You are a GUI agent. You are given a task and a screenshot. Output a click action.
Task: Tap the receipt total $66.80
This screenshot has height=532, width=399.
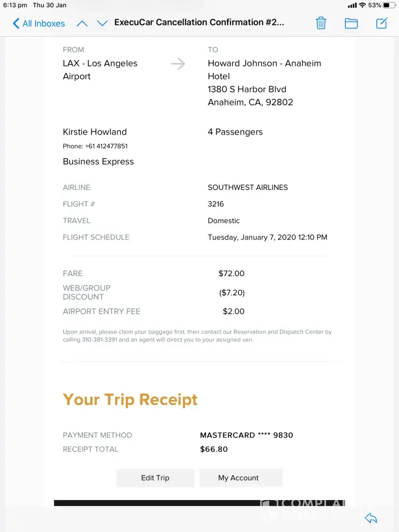click(214, 449)
